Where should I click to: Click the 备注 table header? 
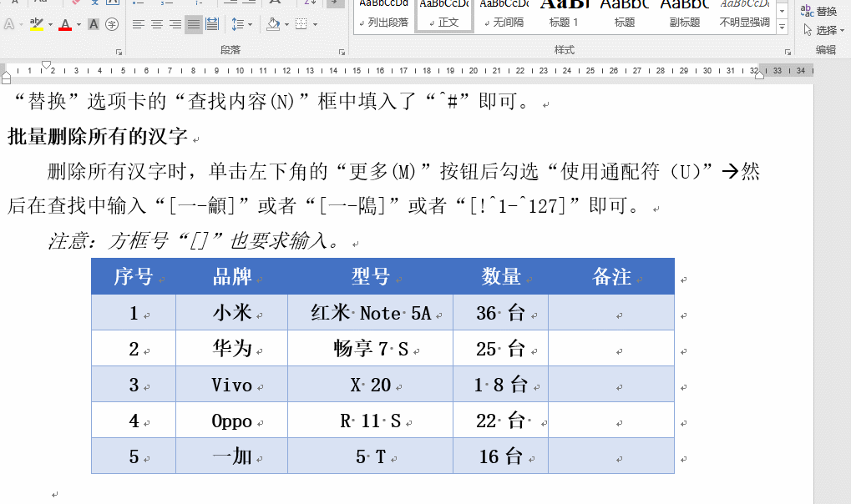pyautogui.click(x=611, y=277)
